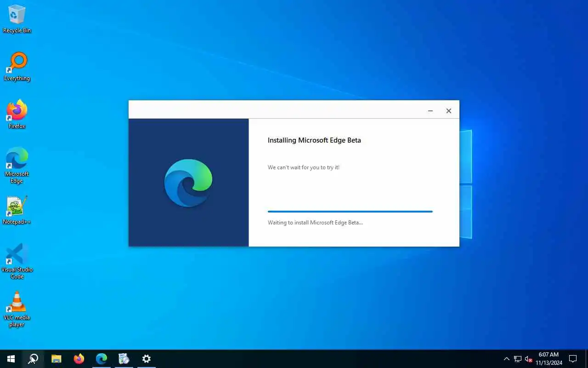Switch to the installer app in taskbar

tap(124, 359)
